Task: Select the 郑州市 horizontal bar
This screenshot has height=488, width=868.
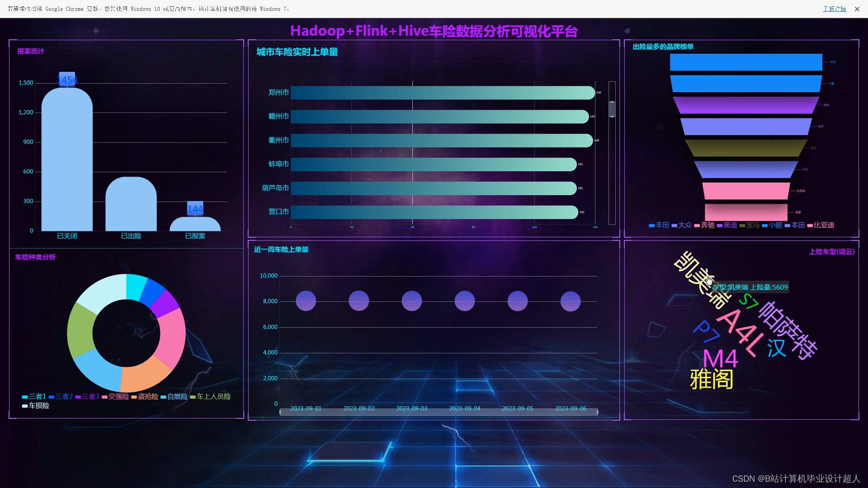Action: point(442,93)
